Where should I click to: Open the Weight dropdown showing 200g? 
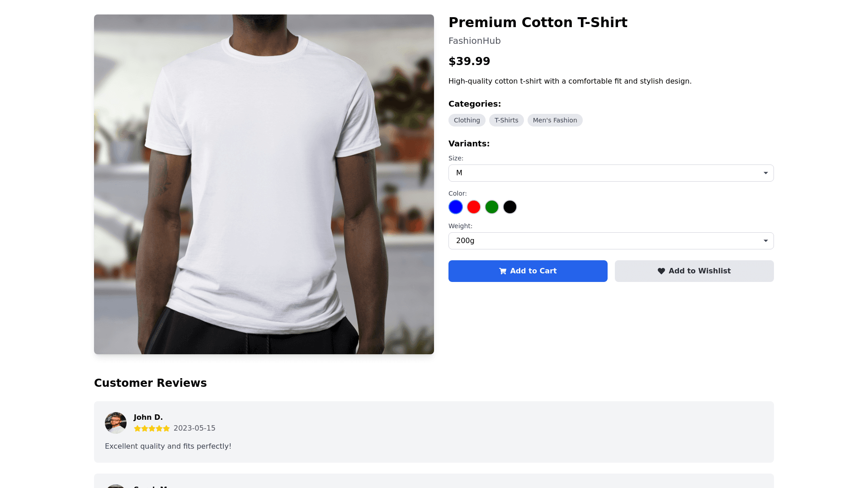(x=611, y=241)
